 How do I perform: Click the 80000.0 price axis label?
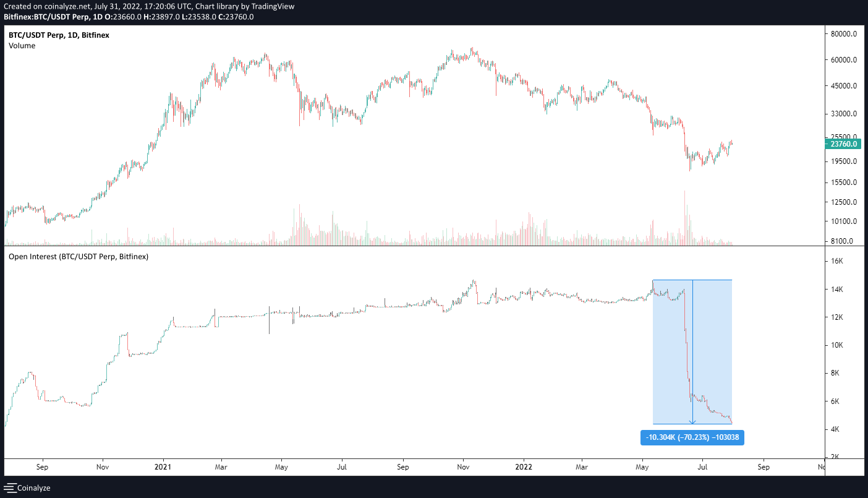coord(845,34)
